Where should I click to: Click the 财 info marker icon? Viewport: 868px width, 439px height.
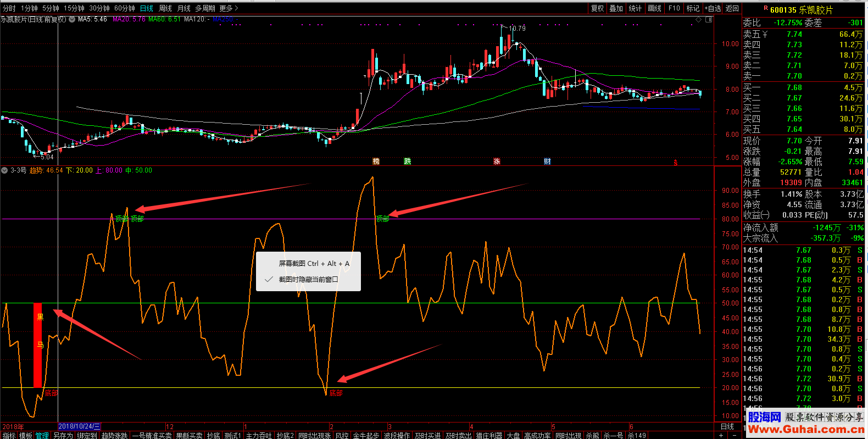click(547, 162)
